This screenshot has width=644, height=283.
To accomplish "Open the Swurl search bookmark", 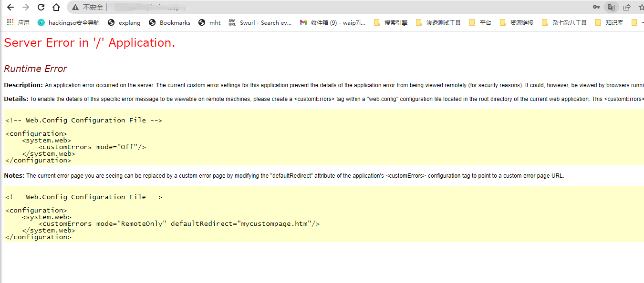I will pyautogui.click(x=260, y=22).
